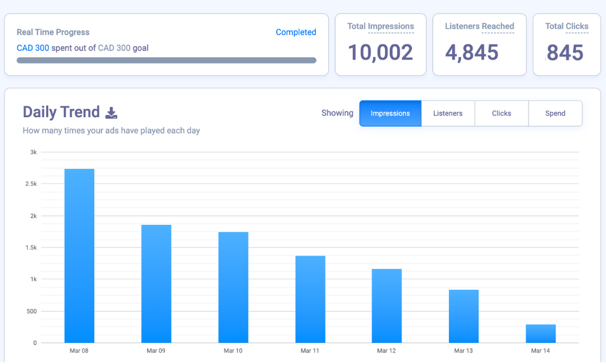Select the Clicks chart tab
Image resolution: width=606 pixels, height=364 pixels.
pos(501,113)
